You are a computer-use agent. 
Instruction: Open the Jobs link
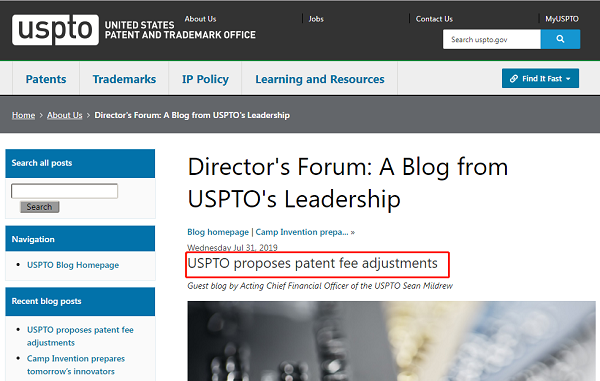click(316, 19)
